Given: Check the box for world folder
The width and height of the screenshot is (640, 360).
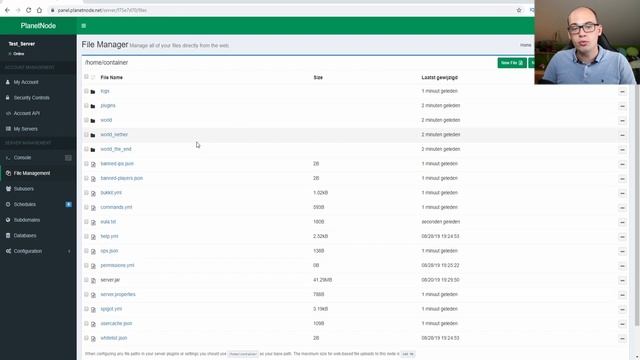Looking at the screenshot, I should (86, 120).
